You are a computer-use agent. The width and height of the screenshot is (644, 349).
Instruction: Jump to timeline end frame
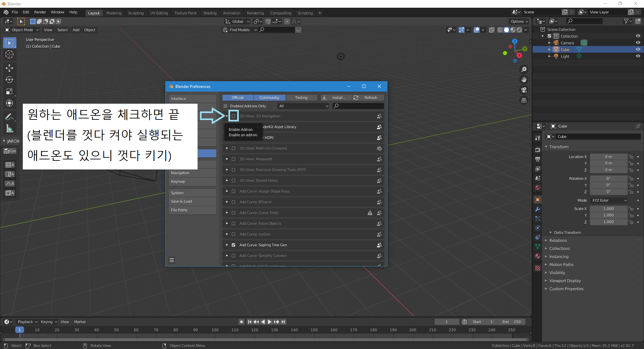click(x=283, y=322)
